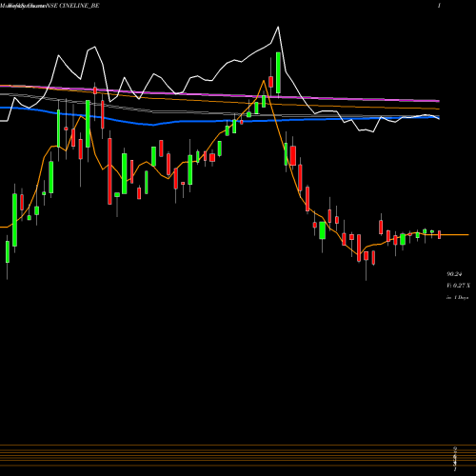This screenshot has height=476, width=476.
Task: Select the last red candlestick at right end
Action: (x=440, y=235)
